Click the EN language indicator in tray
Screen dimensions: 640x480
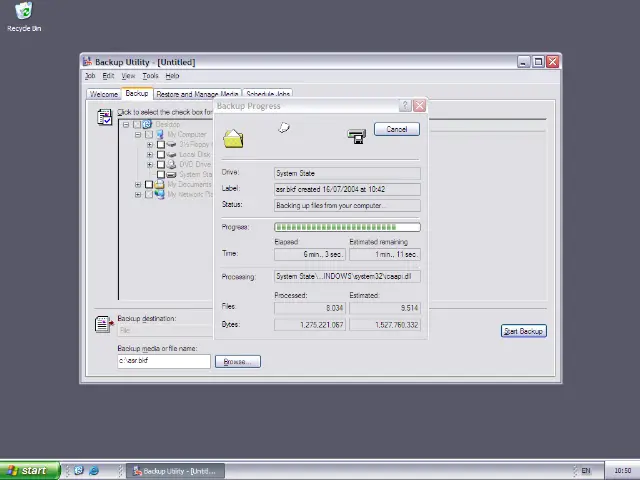pos(586,470)
